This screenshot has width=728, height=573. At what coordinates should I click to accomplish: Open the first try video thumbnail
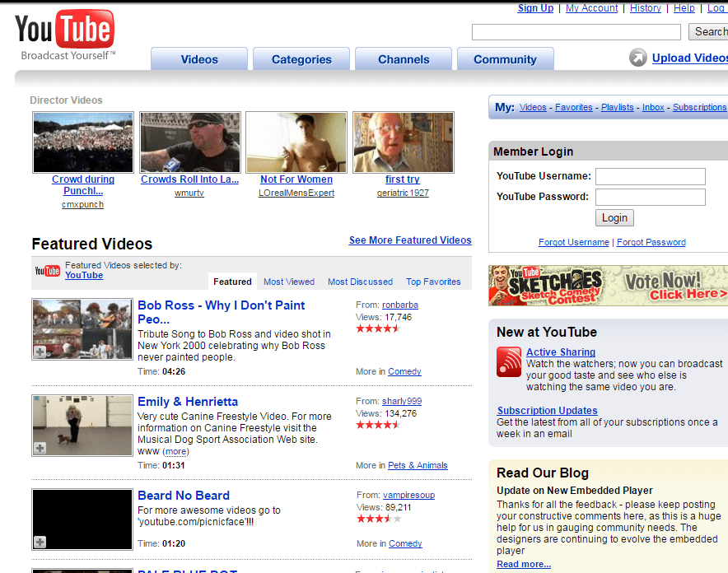(403, 142)
